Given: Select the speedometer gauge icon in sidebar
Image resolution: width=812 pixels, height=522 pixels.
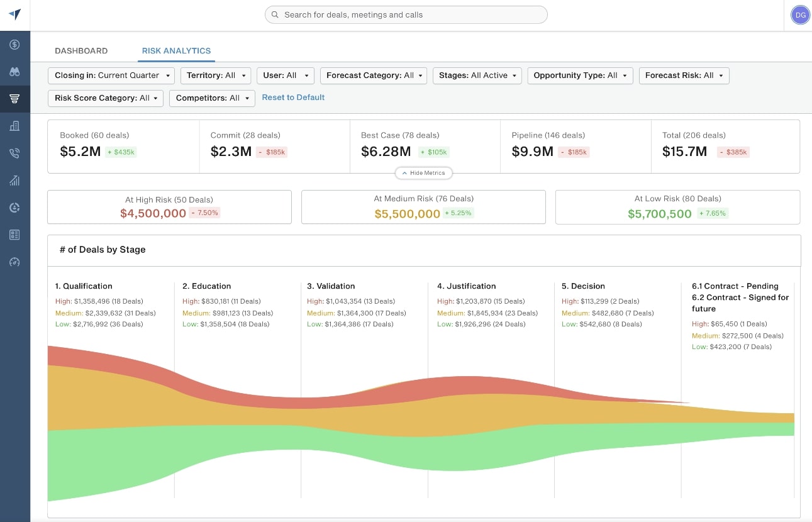Looking at the screenshot, I should [14, 262].
